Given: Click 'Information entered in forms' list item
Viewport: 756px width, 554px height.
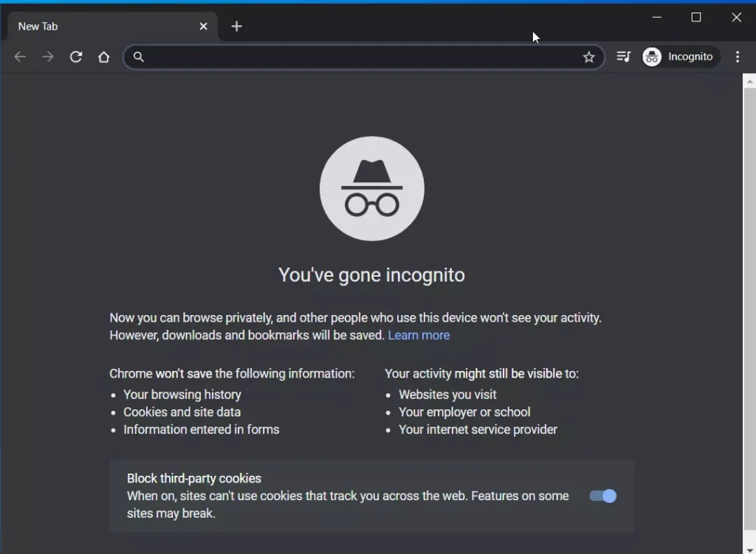Looking at the screenshot, I should [202, 429].
